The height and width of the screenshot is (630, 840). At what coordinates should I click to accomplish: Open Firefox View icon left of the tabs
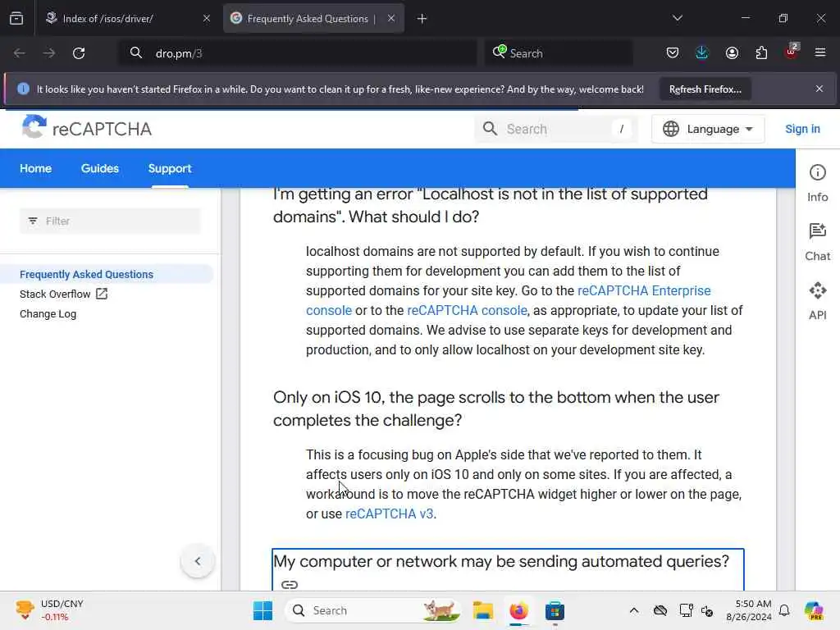(16, 18)
